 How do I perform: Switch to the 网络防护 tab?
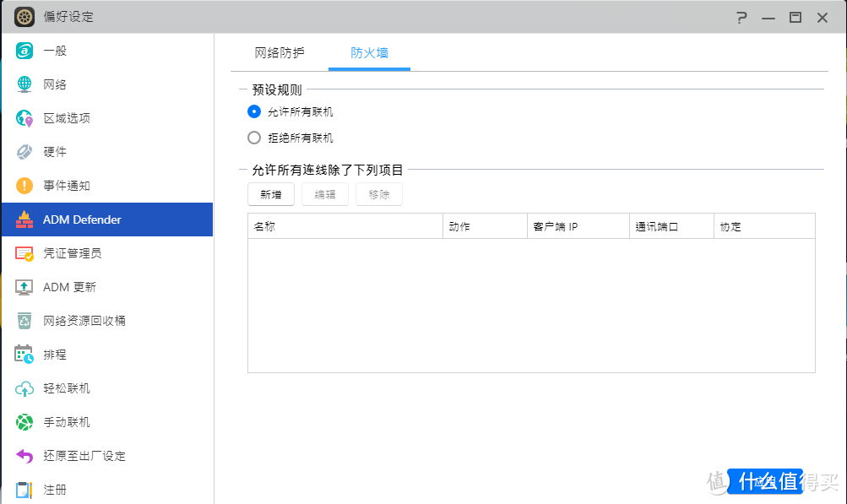coord(280,53)
